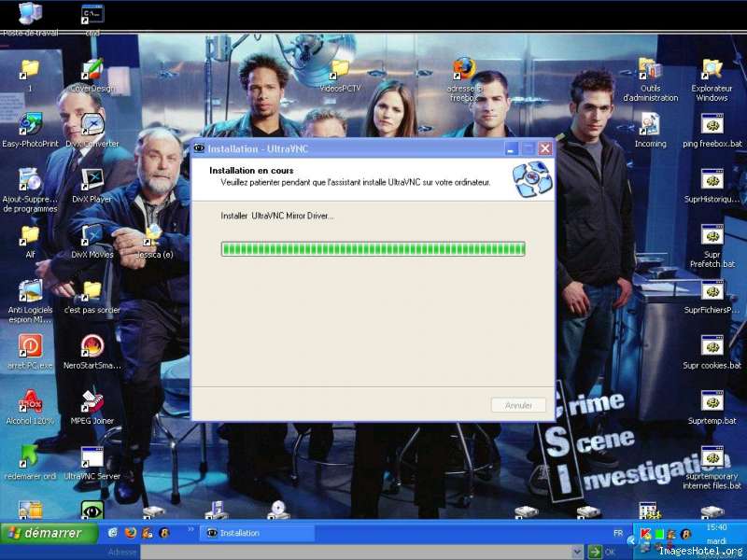The height and width of the screenshot is (560, 747).
Task: Select the arret PC.exe shortcut
Action: coord(30,346)
